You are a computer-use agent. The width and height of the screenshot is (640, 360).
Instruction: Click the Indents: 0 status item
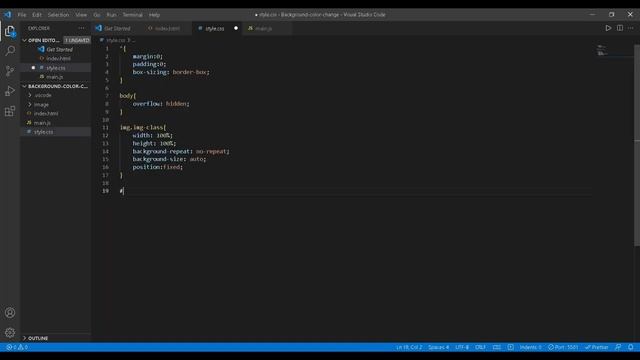530,347
